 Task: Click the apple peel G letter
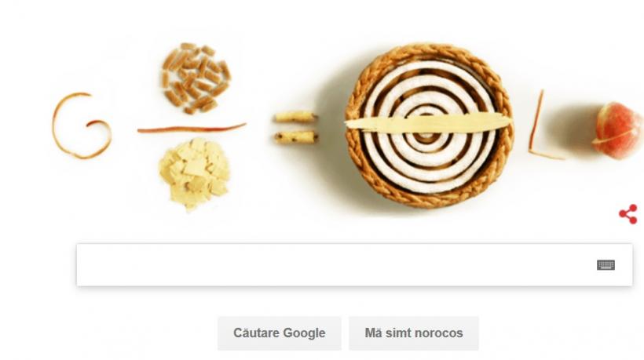(82, 125)
